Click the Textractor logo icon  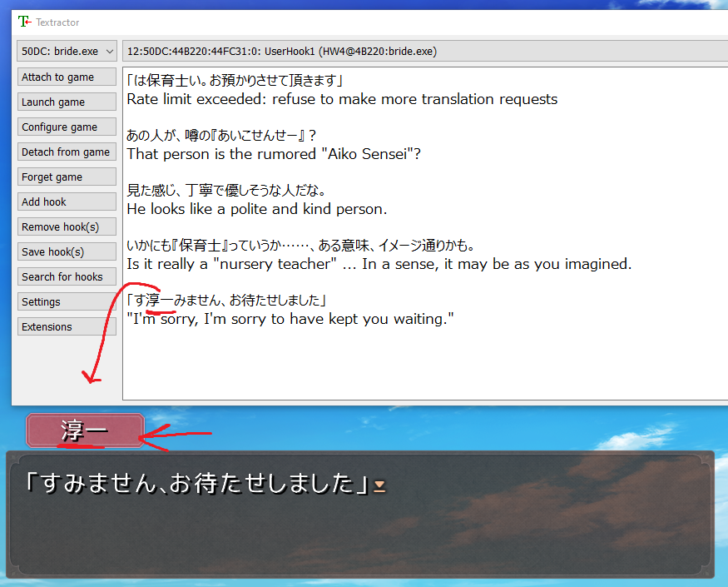[24, 22]
